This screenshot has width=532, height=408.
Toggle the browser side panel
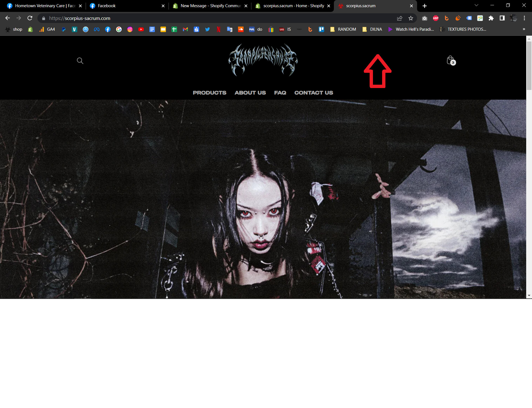[x=502, y=18]
